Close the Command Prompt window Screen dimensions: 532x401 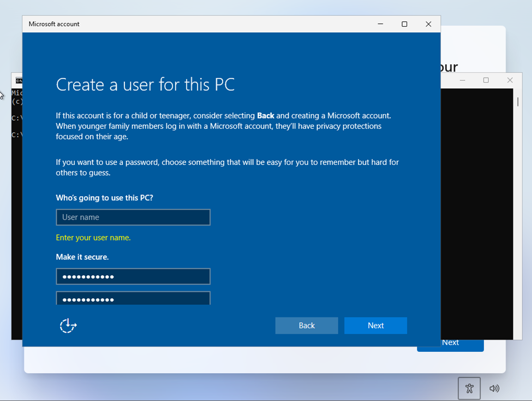[510, 80]
